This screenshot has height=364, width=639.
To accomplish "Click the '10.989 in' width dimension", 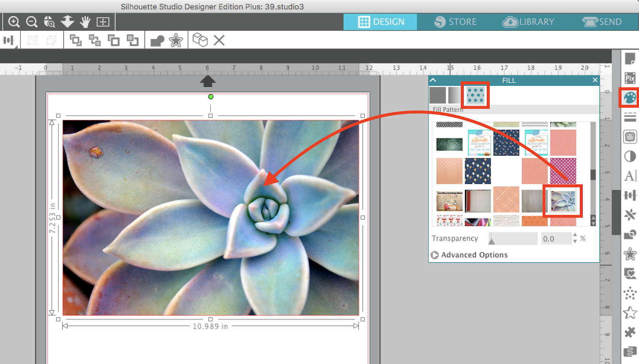I will pyautogui.click(x=210, y=326).
